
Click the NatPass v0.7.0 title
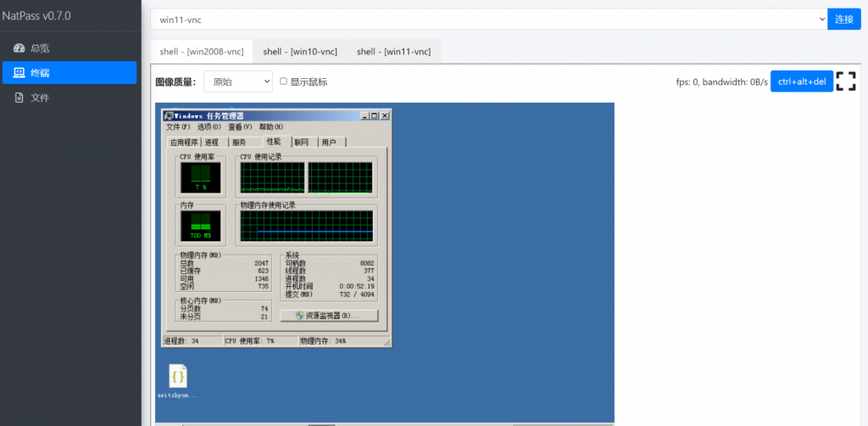(x=36, y=15)
